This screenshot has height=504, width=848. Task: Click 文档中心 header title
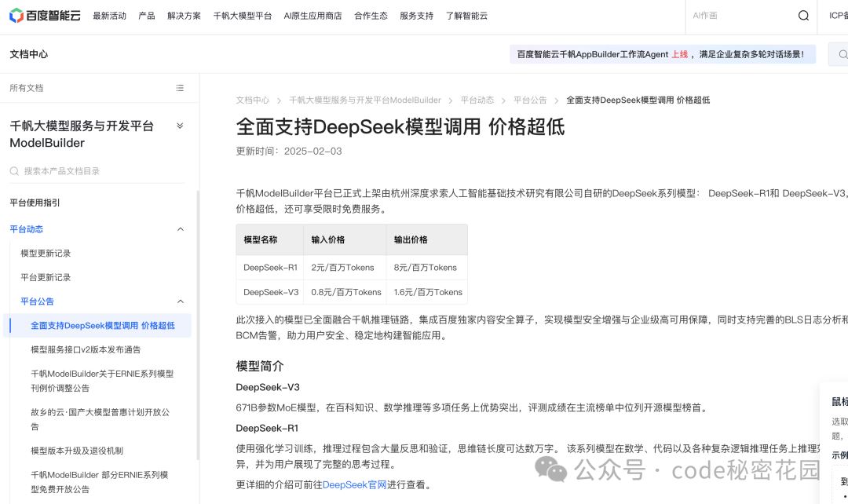pos(29,54)
